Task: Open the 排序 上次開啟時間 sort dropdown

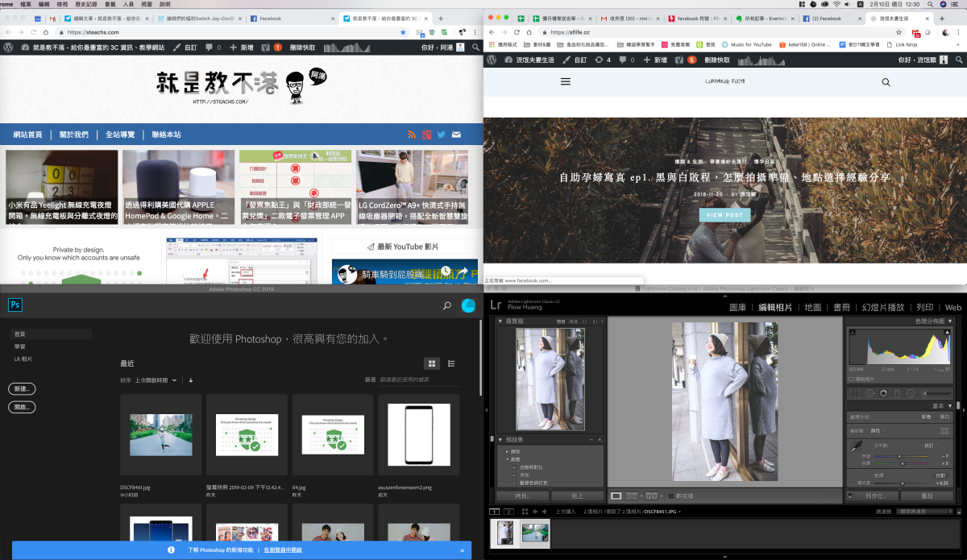Action: tap(159, 380)
